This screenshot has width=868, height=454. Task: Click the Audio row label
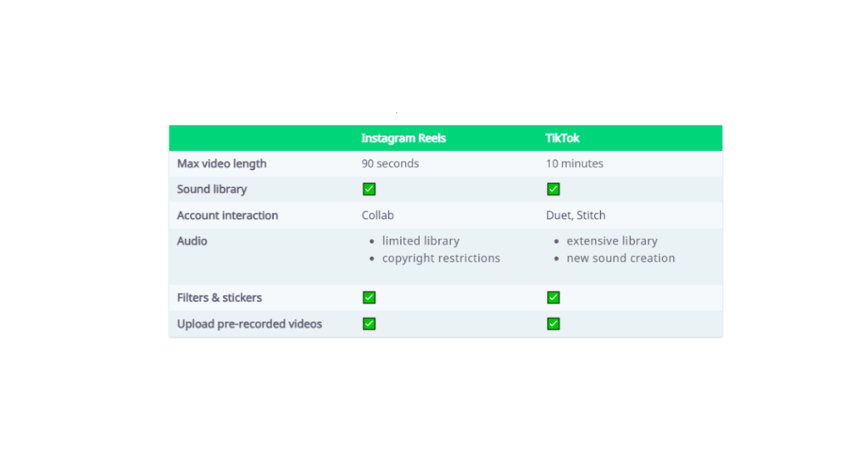[192, 241]
